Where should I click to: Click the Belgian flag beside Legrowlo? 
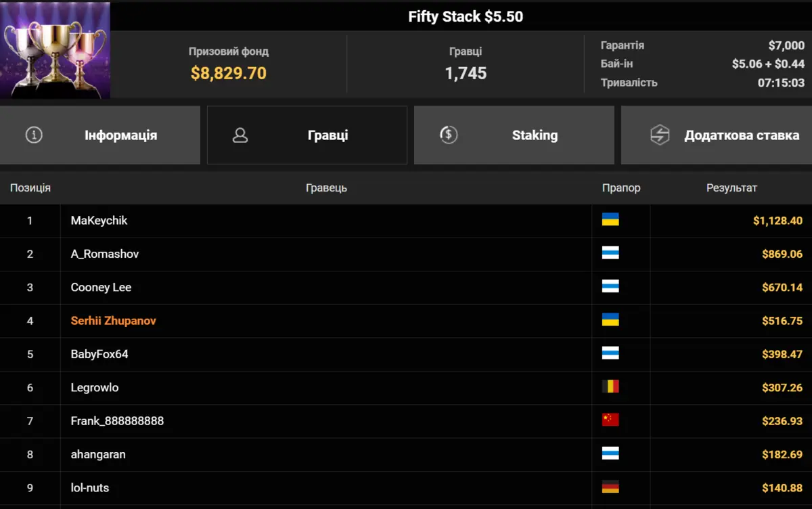pos(610,386)
